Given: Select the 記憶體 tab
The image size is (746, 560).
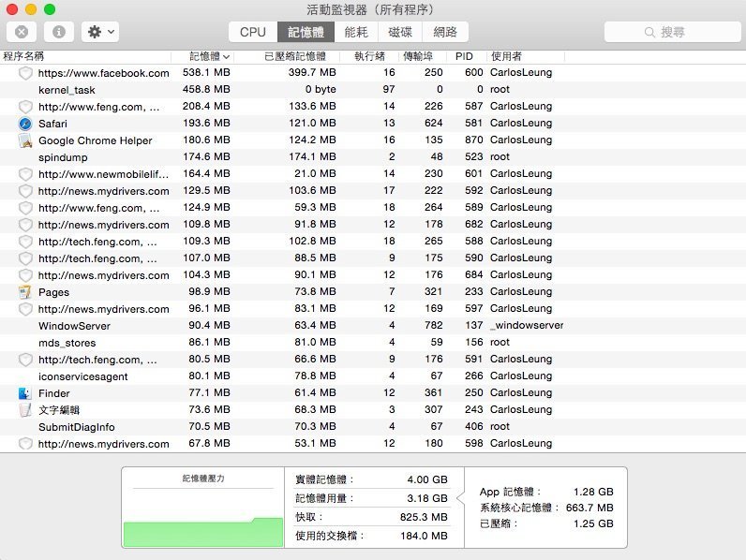Looking at the screenshot, I should [x=306, y=32].
